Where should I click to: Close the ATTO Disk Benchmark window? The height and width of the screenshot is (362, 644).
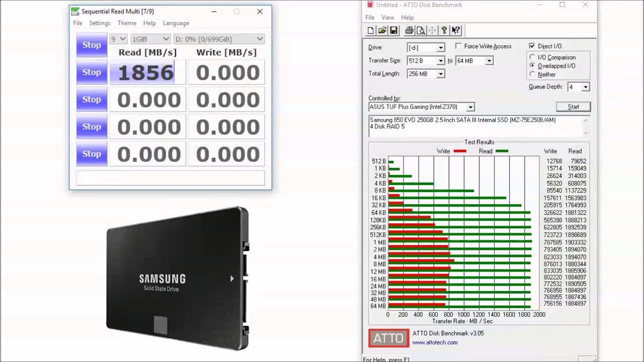tap(585, 5)
